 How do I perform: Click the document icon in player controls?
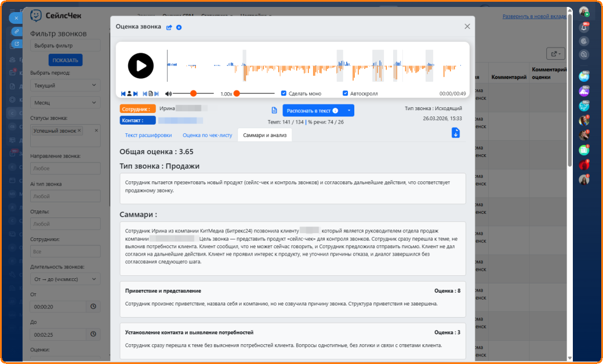pyautogui.click(x=151, y=94)
